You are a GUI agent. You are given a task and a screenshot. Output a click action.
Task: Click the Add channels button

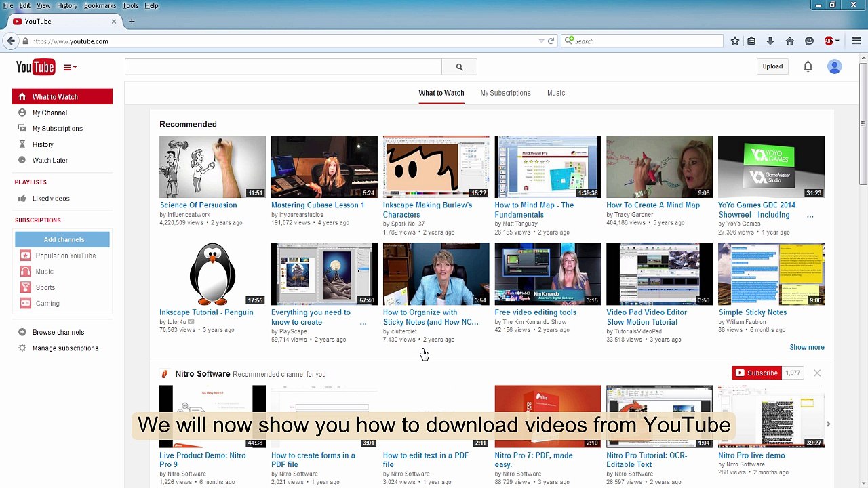pyautogui.click(x=64, y=239)
